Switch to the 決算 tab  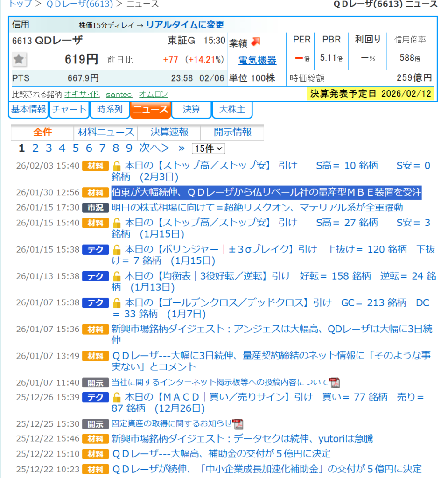[191, 110]
